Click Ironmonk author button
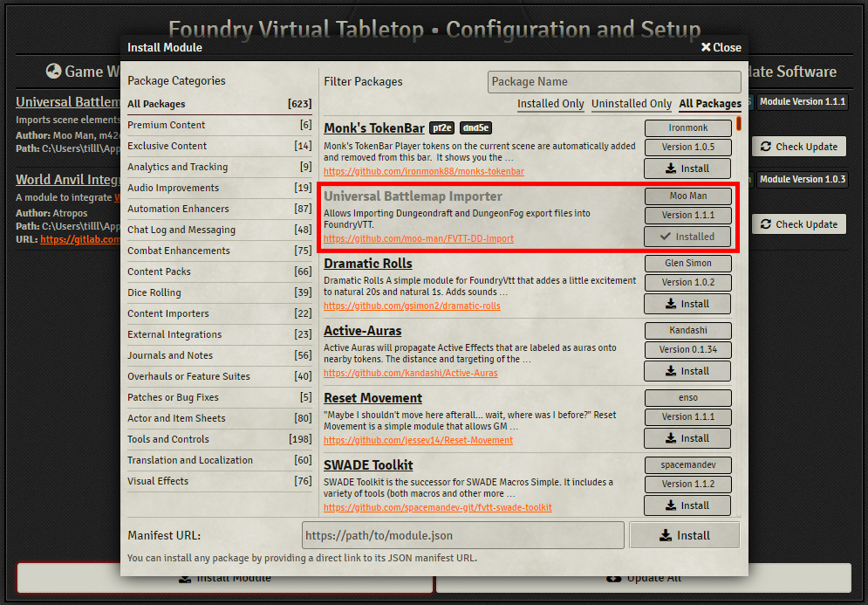Screen dimensions: 868x605 (x=687, y=128)
